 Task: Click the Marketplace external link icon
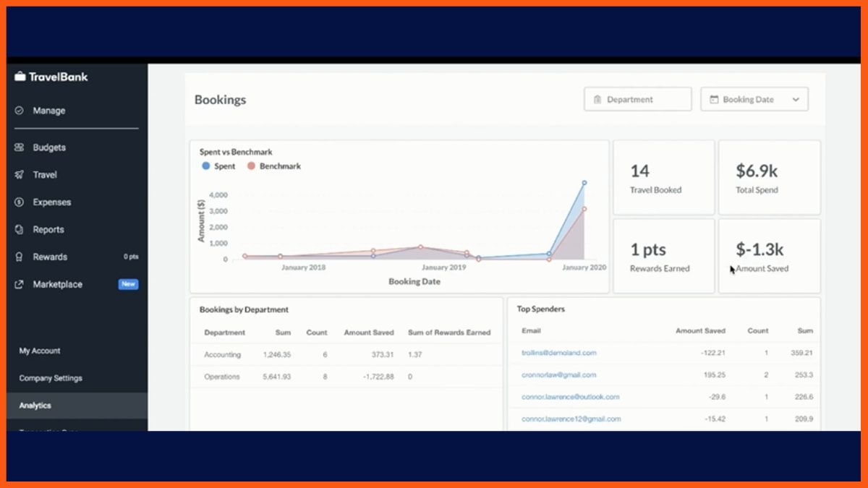click(19, 285)
